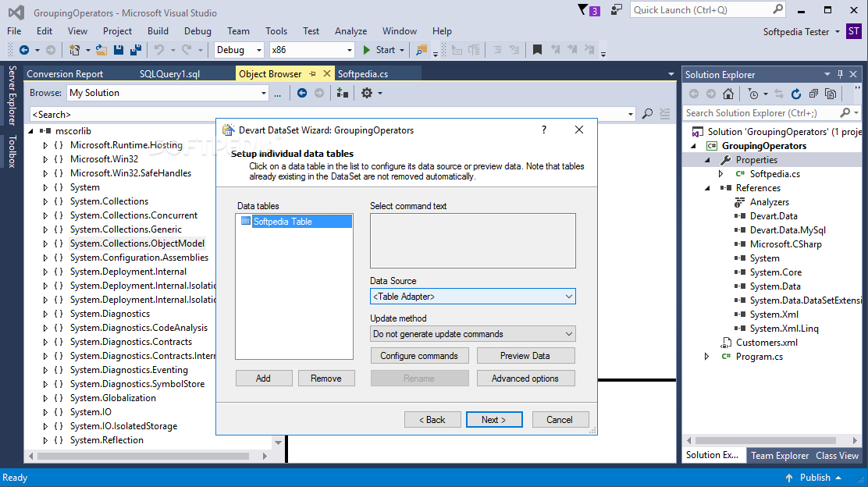This screenshot has width=868, height=487.
Task: Click the Navigate Backward toolbar icon
Action: point(23,50)
